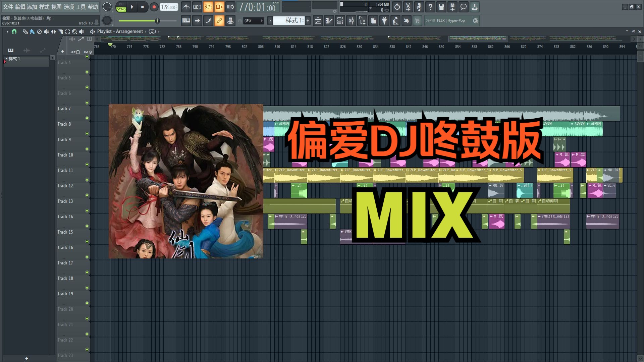Open the Browser icon
This screenshot has width=644, height=362.
click(x=362, y=21)
